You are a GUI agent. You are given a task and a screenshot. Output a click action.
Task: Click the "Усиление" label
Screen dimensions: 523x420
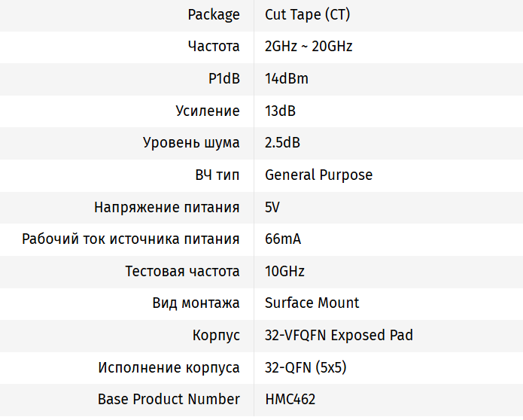208,111
